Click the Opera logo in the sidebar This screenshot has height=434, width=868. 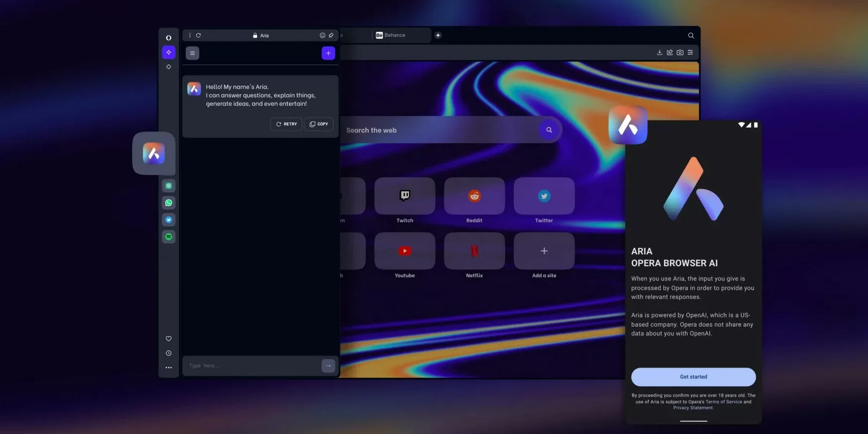(168, 38)
